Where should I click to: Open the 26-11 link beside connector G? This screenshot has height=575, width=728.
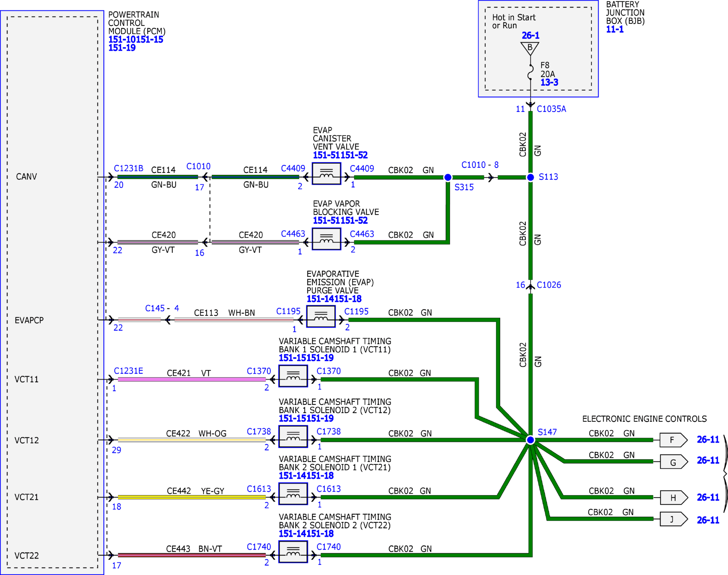point(708,460)
